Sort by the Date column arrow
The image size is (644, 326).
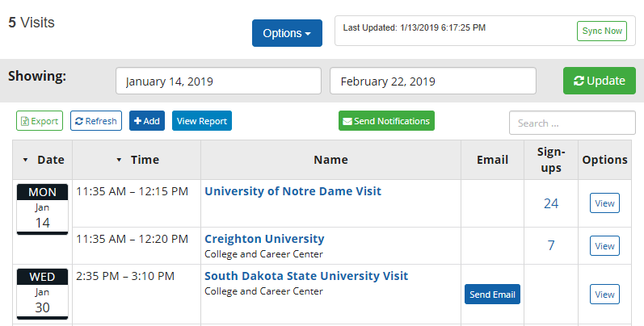tap(25, 160)
